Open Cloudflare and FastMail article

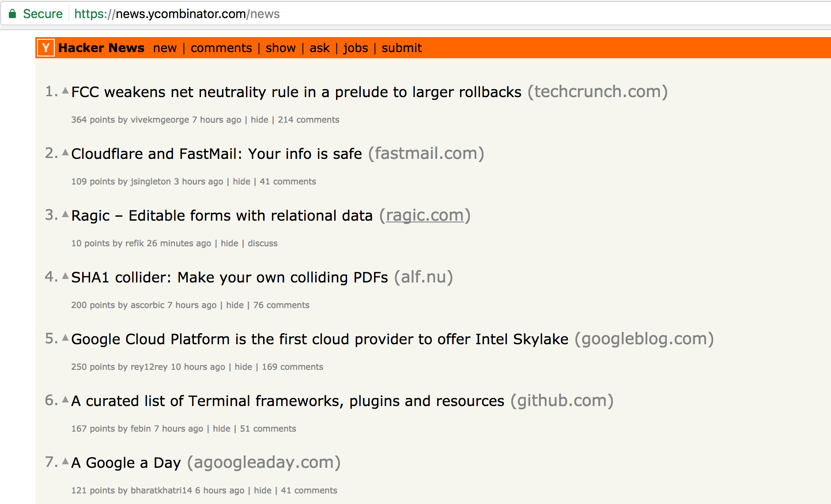[216, 154]
